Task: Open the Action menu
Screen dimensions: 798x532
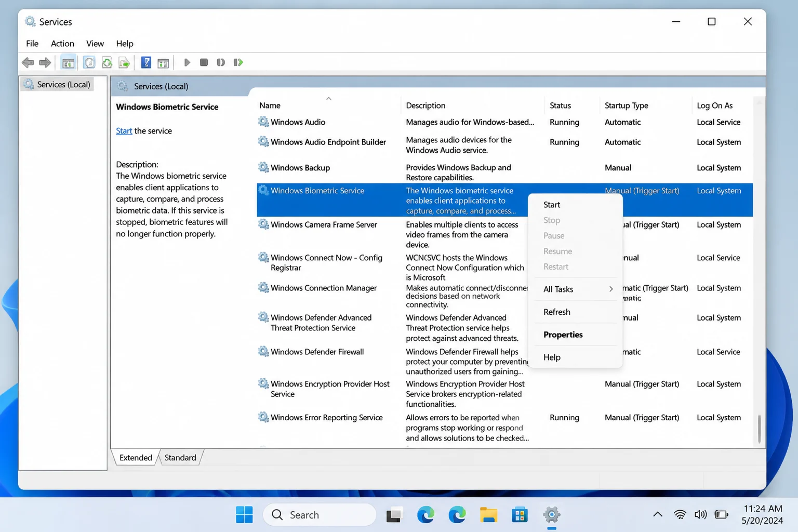Action: [62, 44]
